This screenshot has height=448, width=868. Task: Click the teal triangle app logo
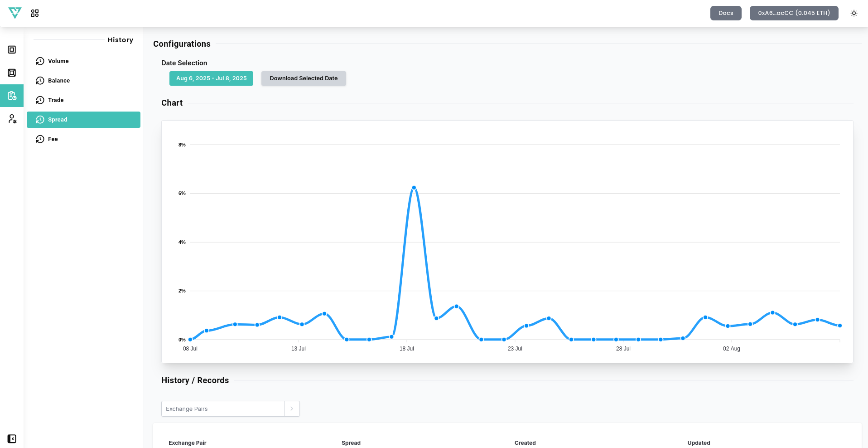pyautogui.click(x=15, y=13)
